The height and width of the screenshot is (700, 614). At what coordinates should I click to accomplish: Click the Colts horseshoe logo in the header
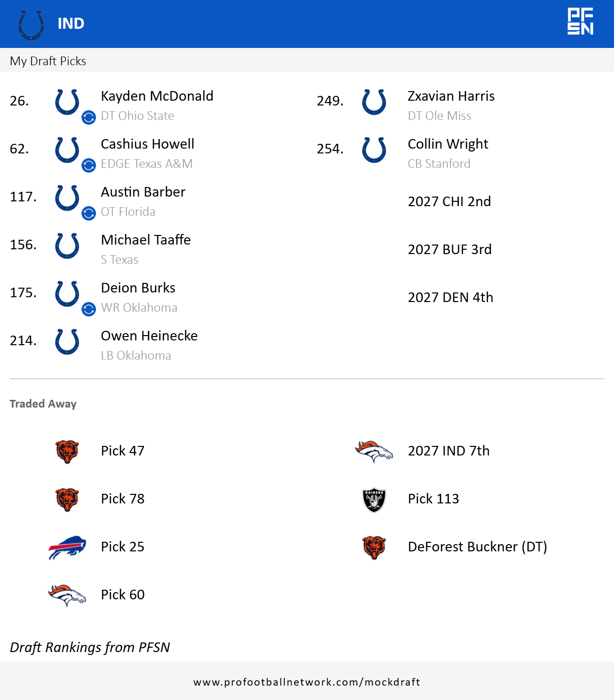coord(31,25)
